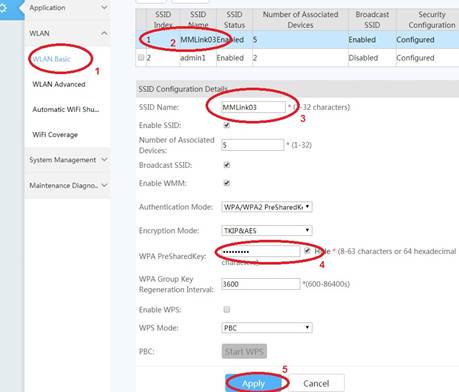Click the Apply button
The image size is (459, 392).
coord(254,383)
